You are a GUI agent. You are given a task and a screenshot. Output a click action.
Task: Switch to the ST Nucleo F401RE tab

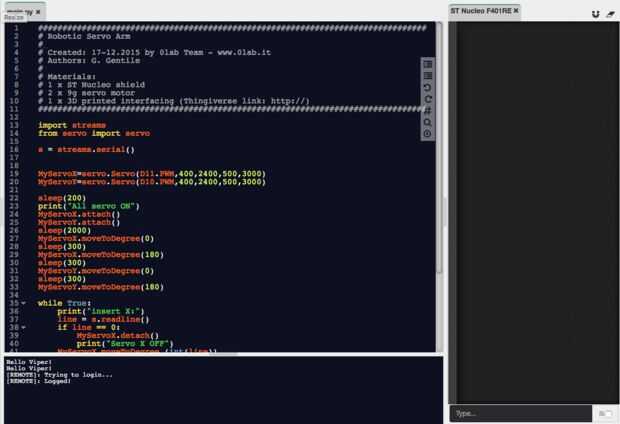[x=481, y=11]
